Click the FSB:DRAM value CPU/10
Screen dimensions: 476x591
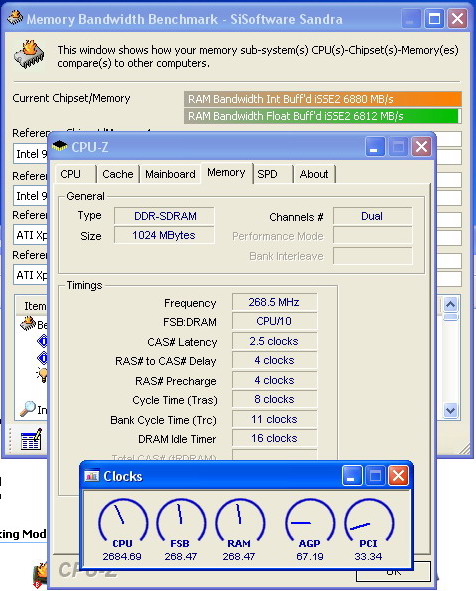(274, 321)
